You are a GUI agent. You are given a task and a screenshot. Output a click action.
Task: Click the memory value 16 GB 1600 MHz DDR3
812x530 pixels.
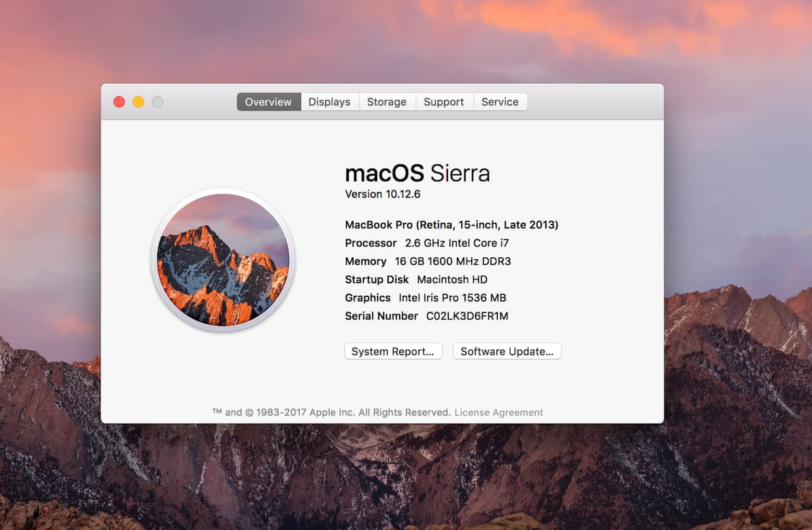(453, 261)
